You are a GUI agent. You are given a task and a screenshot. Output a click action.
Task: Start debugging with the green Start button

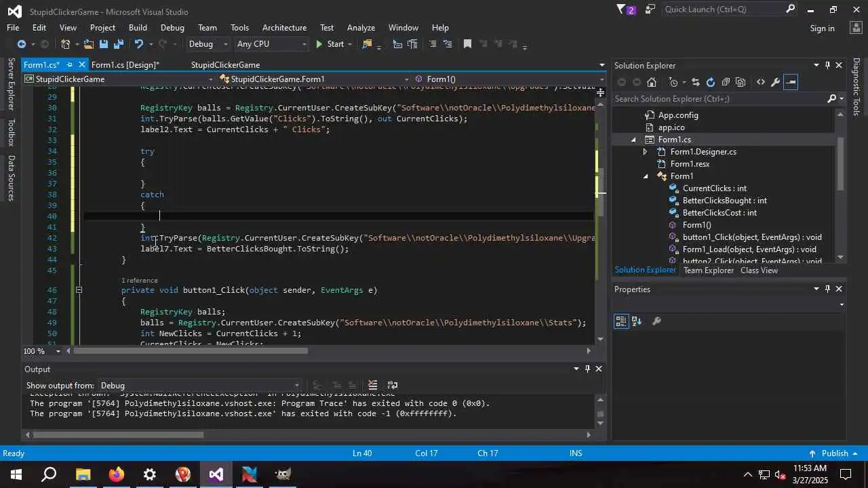(330, 44)
